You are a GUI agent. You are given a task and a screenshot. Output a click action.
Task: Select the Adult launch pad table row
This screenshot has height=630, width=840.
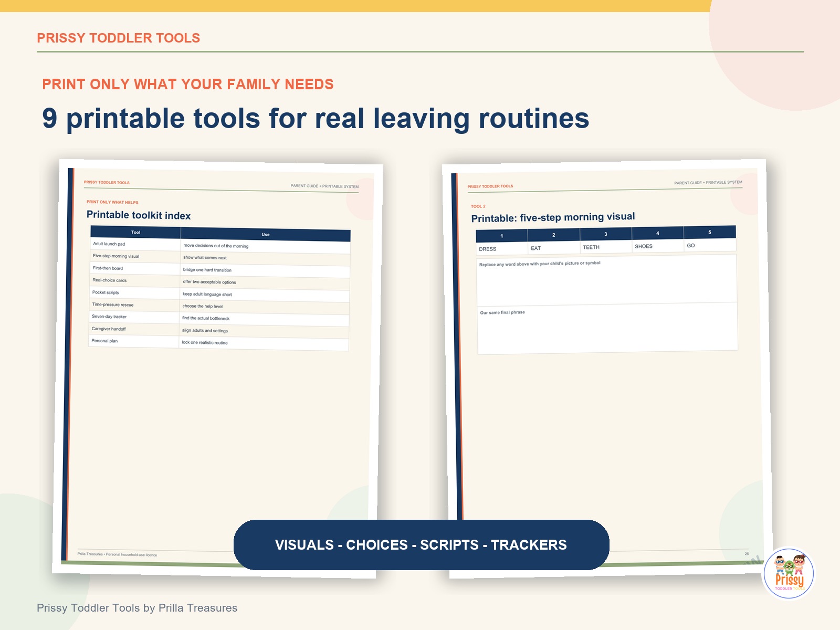point(220,245)
